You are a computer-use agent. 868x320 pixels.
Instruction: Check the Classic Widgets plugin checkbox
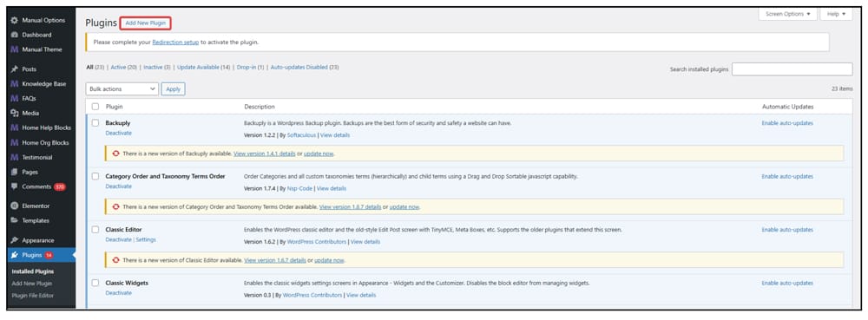click(95, 283)
